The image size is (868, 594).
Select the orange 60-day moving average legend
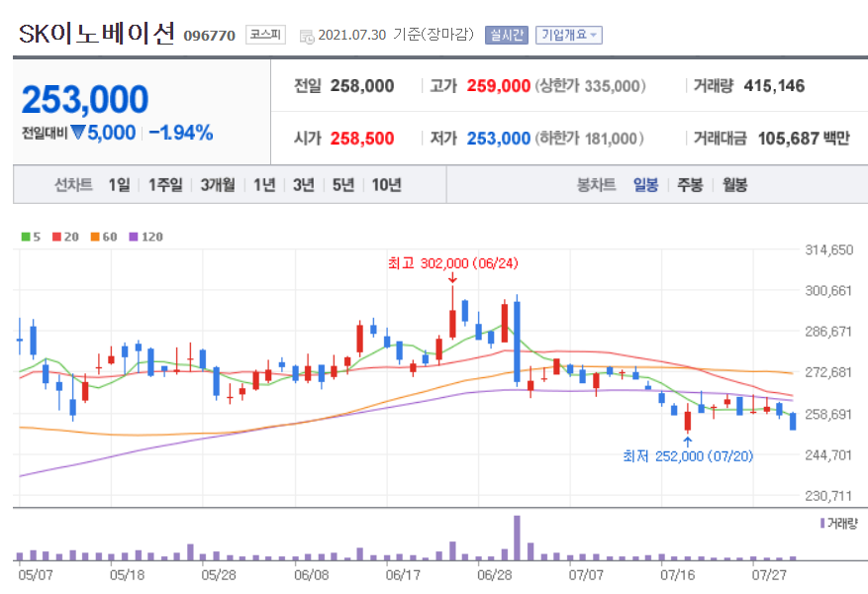coord(104,237)
